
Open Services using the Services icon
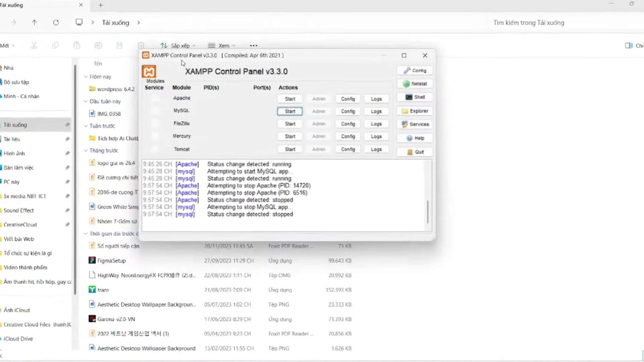coord(415,124)
